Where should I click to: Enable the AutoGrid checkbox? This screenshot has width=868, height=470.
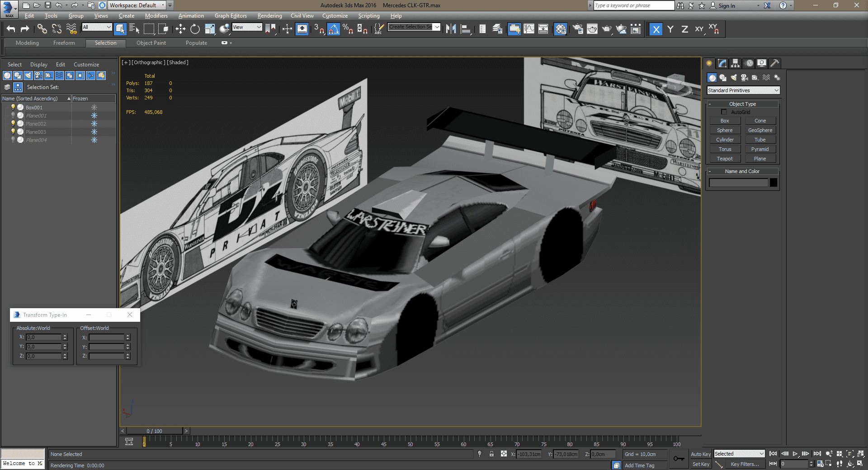click(x=724, y=112)
